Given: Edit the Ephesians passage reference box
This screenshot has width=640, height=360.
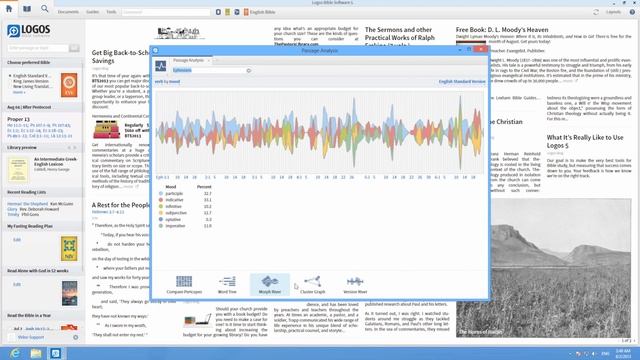Looking at the screenshot, I should click(208, 70).
